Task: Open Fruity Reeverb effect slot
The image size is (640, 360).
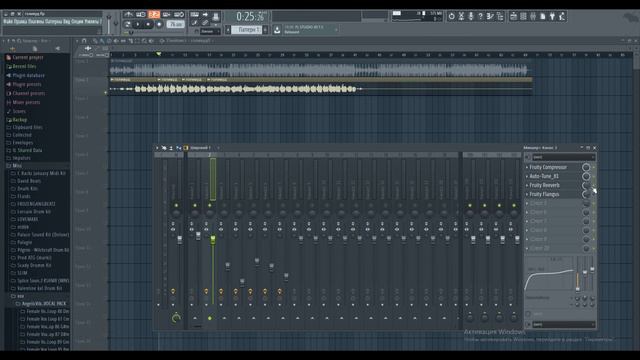Action: click(544, 185)
